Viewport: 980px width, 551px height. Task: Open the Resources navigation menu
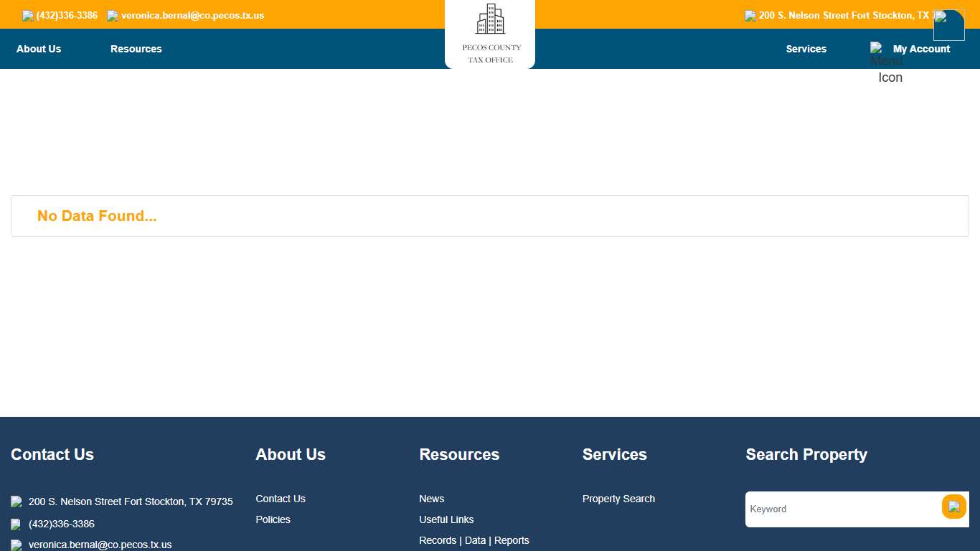(x=136, y=49)
